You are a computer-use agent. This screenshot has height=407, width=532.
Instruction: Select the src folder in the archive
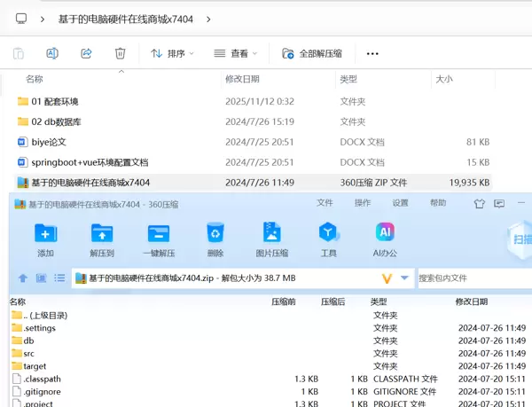click(28, 353)
